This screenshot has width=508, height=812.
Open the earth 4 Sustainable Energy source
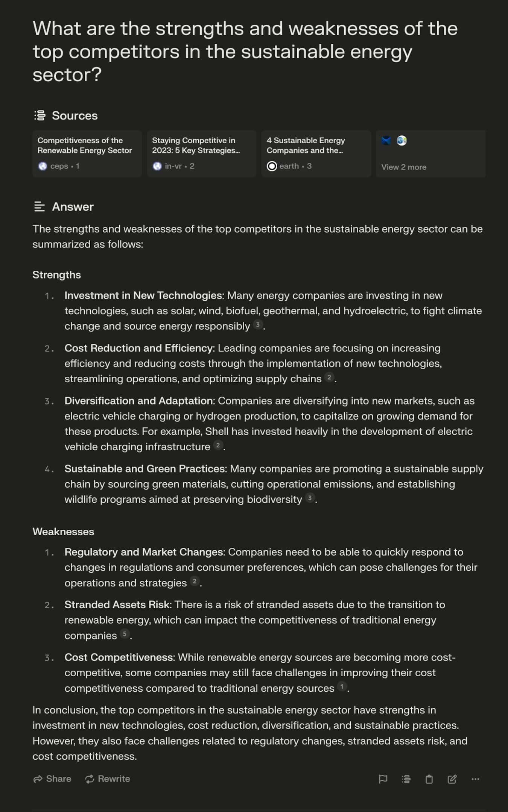click(316, 154)
